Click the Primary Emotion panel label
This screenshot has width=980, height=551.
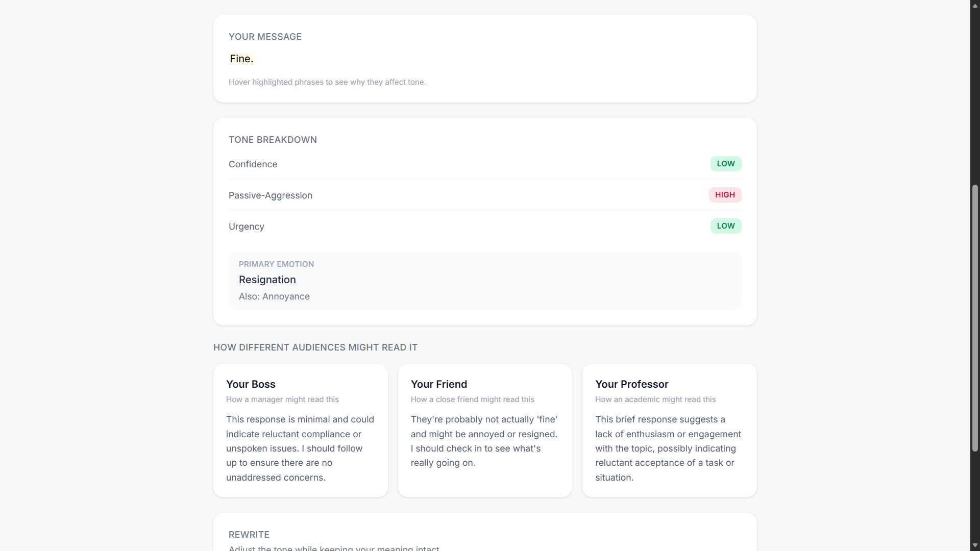pyautogui.click(x=276, y=264)
